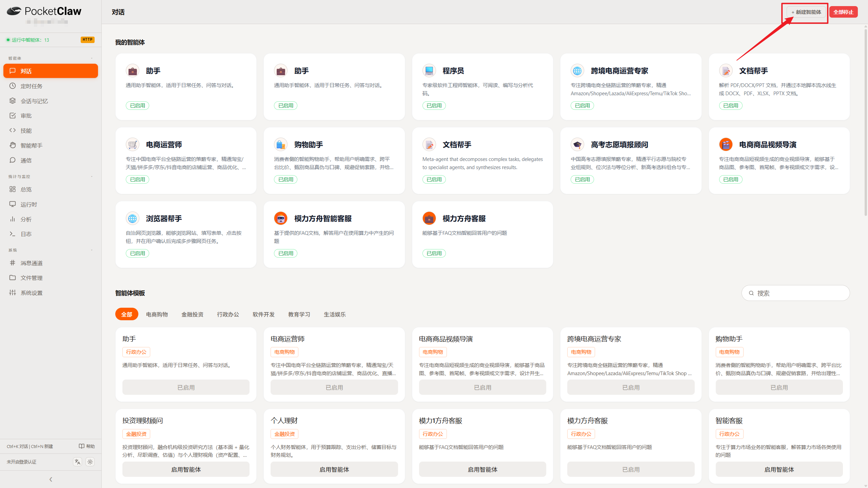Click the 模力方舟智能客服 robot icon
The image size is (868, 488).
[x=280, y=218]
